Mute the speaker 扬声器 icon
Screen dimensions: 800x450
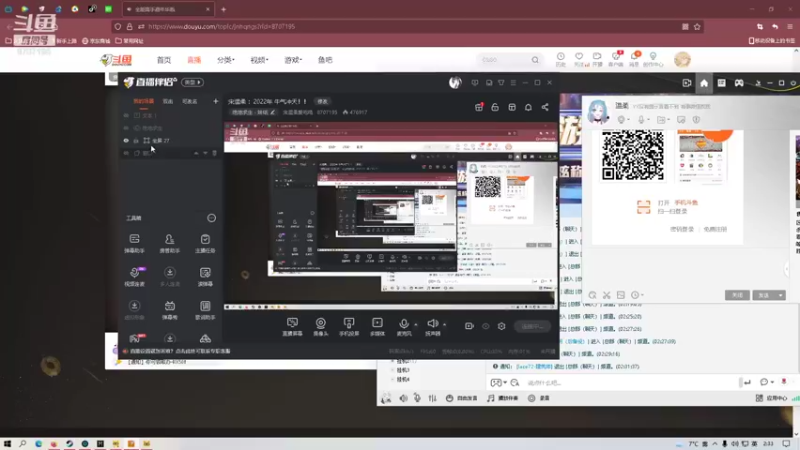click(x=432, y=323)
